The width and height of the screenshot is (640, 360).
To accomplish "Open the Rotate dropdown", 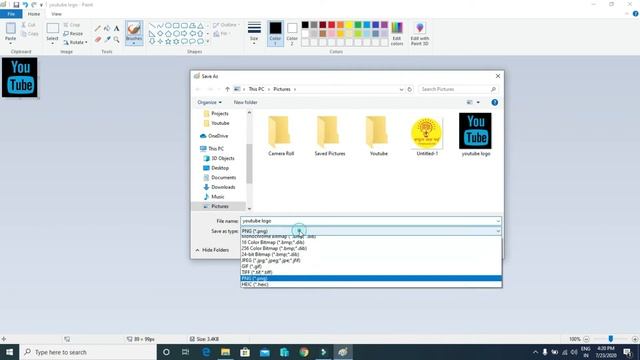I will [x=76, y=42].
